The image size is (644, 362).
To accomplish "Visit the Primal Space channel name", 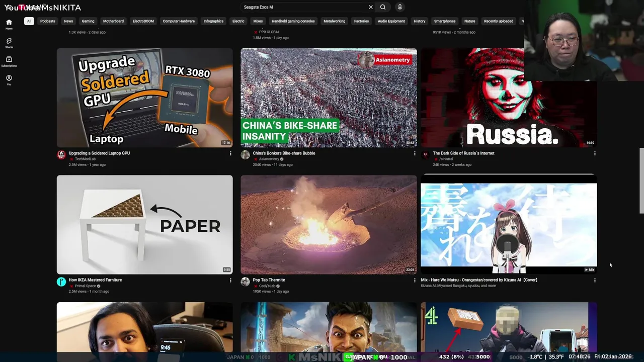I will click(x=85, y=286).
